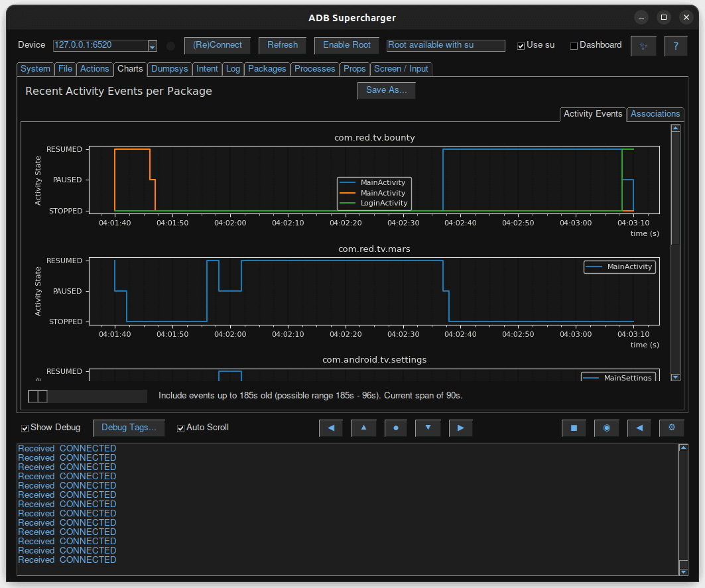Switch to the Associations sub-tab
Image resolution: width=705 pixels, height=588 pixels.
point(655,114)
